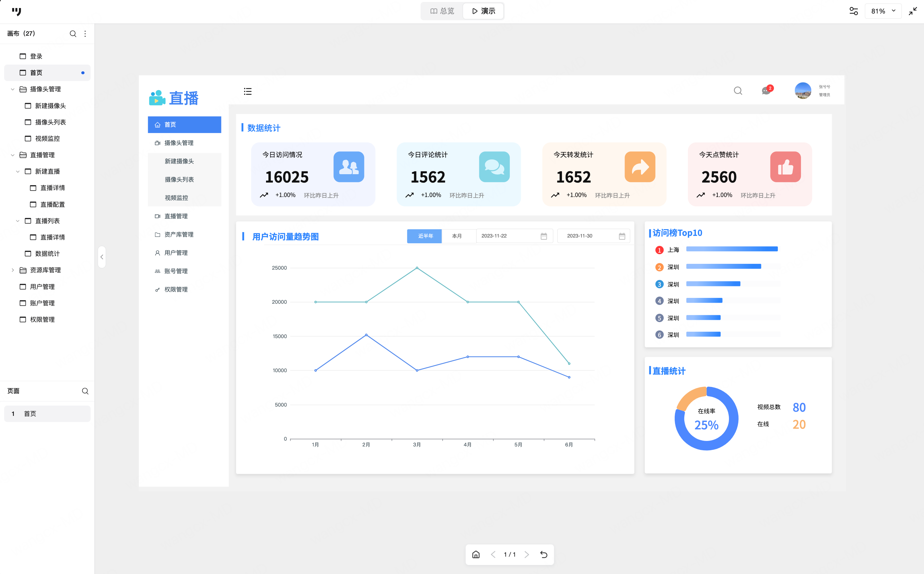The image size is (924, 574).
Task: Expand the 资源库管理 folder in the tree
Action: 13,270
